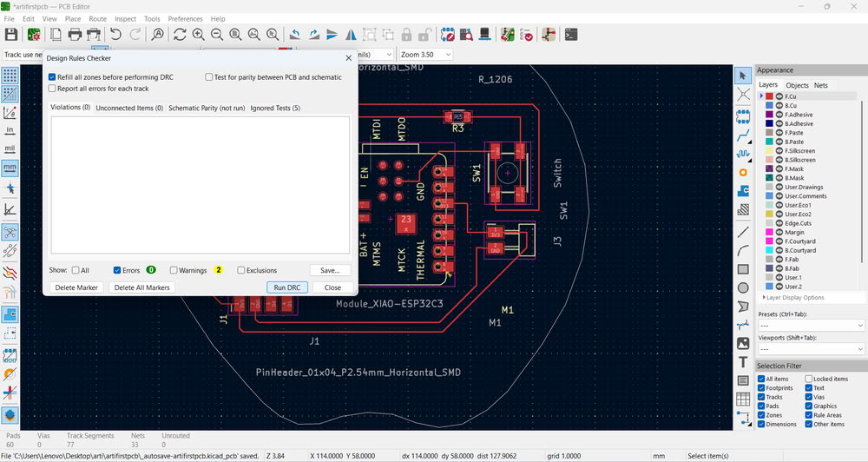Open the Viewports dropdown
Viewport: 868px width, 462px height.
[811, 349]
